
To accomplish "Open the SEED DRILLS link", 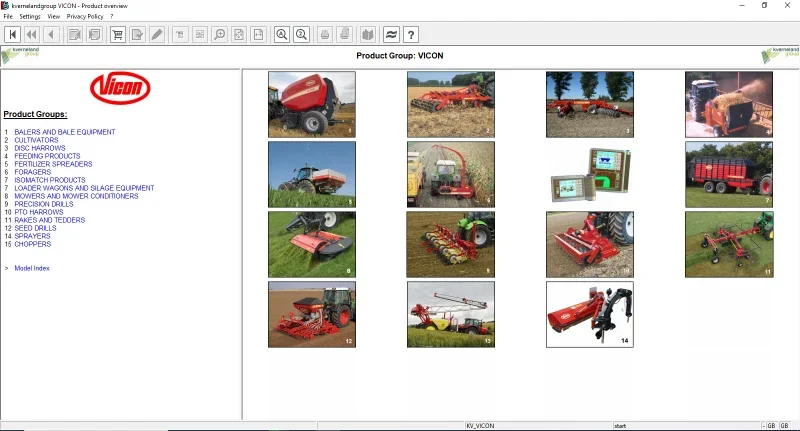I will coord(35,229).
